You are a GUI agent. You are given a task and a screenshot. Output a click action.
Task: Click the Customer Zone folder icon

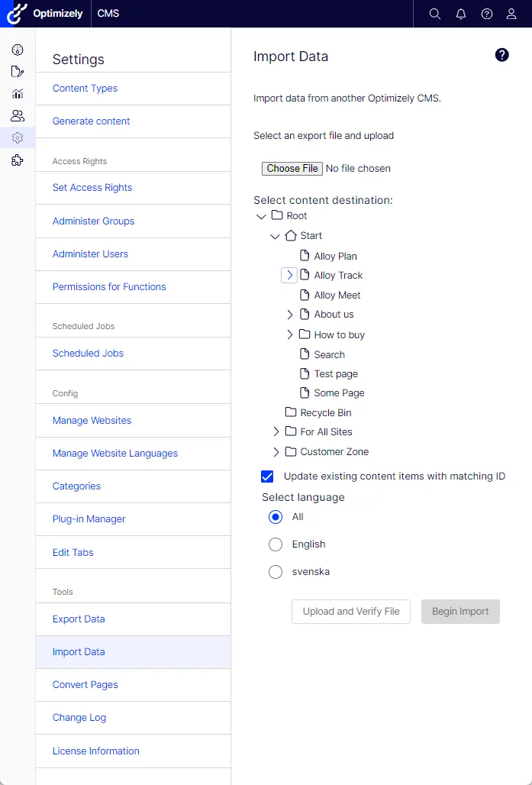pos(291,451)
